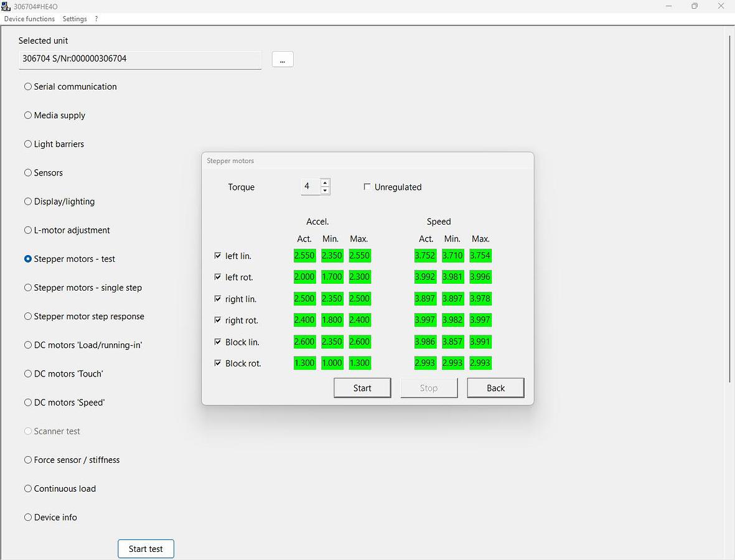Uncheck the left lin. motor checkbox

(x=218, y=256)
